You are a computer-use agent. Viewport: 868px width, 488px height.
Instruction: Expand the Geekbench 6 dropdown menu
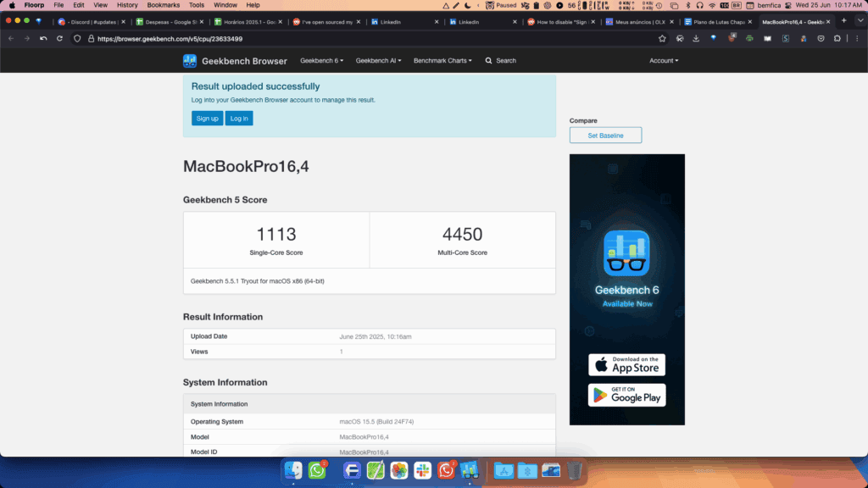(x=321, y=61)
